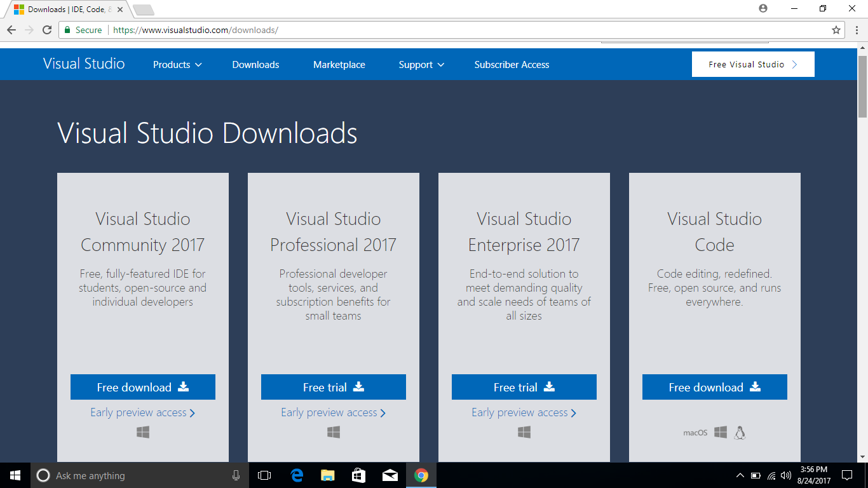Screen dimensions: 868x488
Task: Start the Free trial for Visual Studio Enterprise 2017
Action: click(524, 386)
